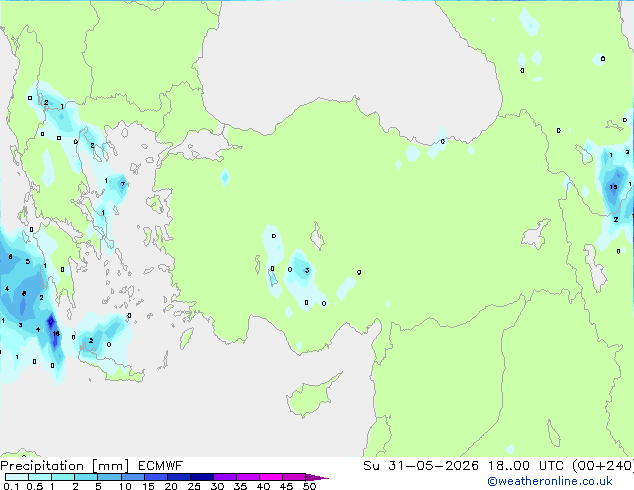The image size is (634, 490).
Task: Select the 2–5 mm legend swatch
Action: pyautogui.click(x=86, y=477)
